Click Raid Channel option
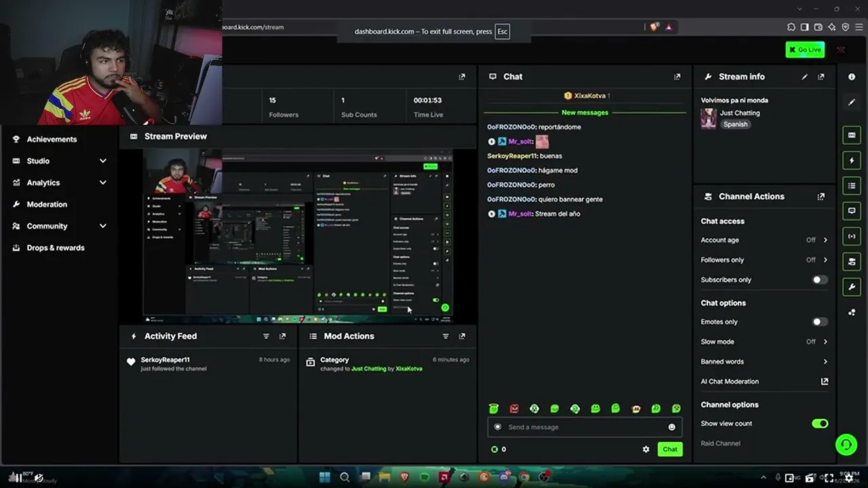This screenshot has width=868, height=488. (x=720, y=443)
